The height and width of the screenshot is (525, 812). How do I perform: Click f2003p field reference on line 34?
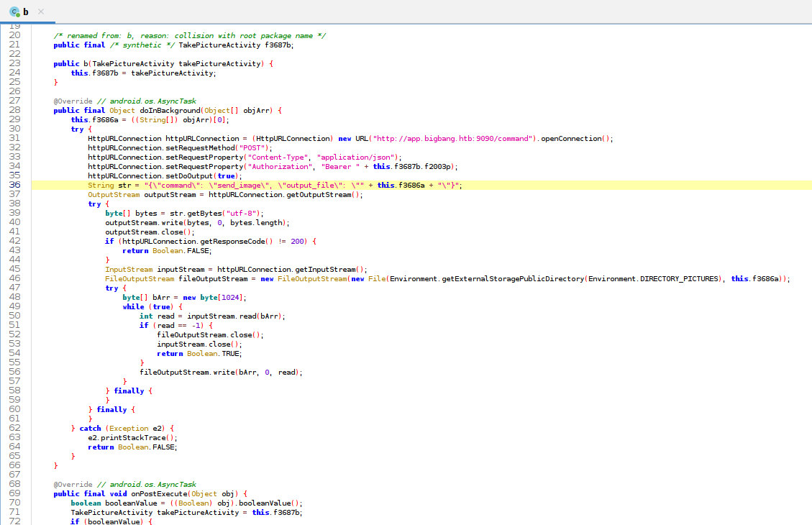click(x=437, y=167)
